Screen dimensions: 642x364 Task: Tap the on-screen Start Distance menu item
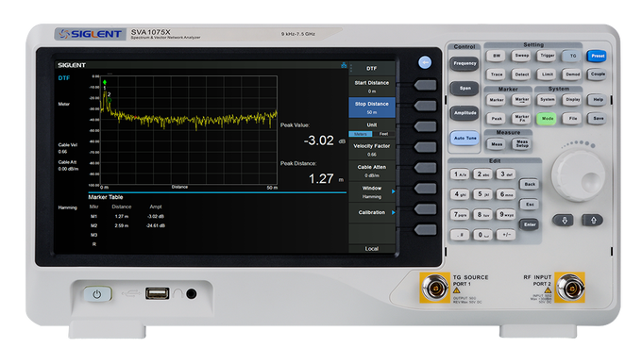[372, 87]
